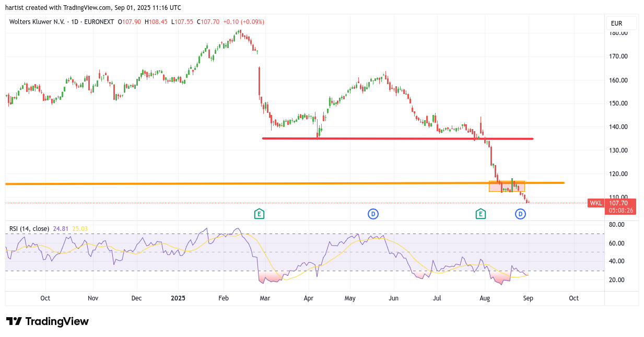The height and width of the screenshot is (337, 644).
Task: Click 60.00 on the RSI scale
Action: tap(617, 243)
